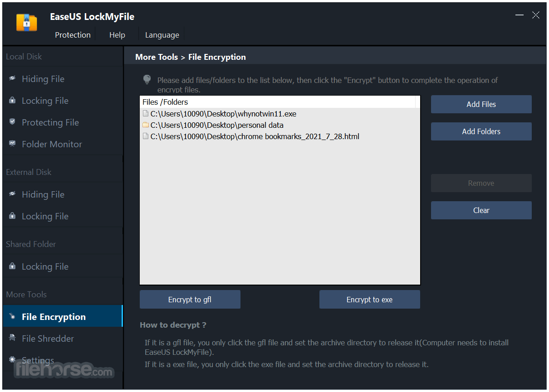The width and height of the screenshot is (549, 392).
Task: Select Locking File under Local Disk
Action: pyautogui.click(x=63, y=101)
